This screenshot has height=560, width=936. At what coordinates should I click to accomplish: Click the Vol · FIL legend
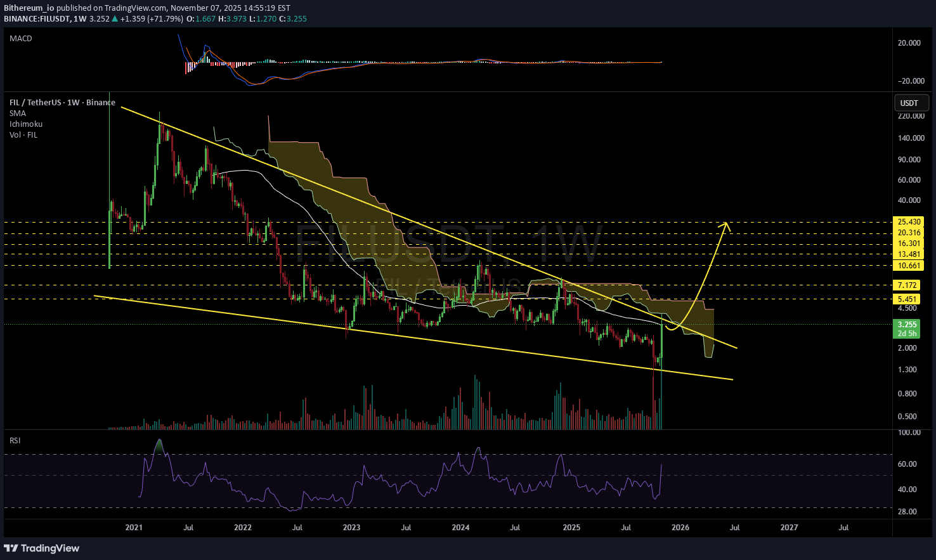[x=23, y=135]
